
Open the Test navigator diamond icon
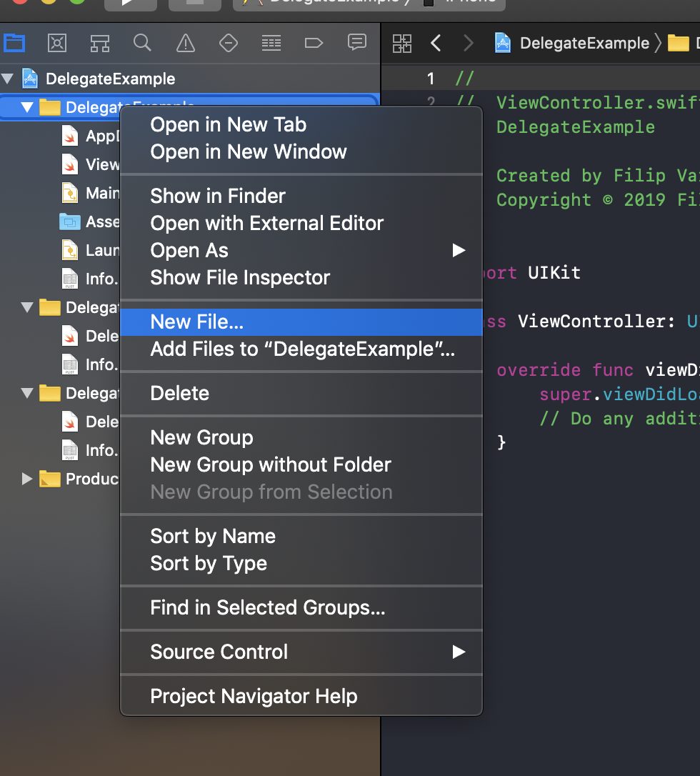pyautogui.click(x=228, y=44)
